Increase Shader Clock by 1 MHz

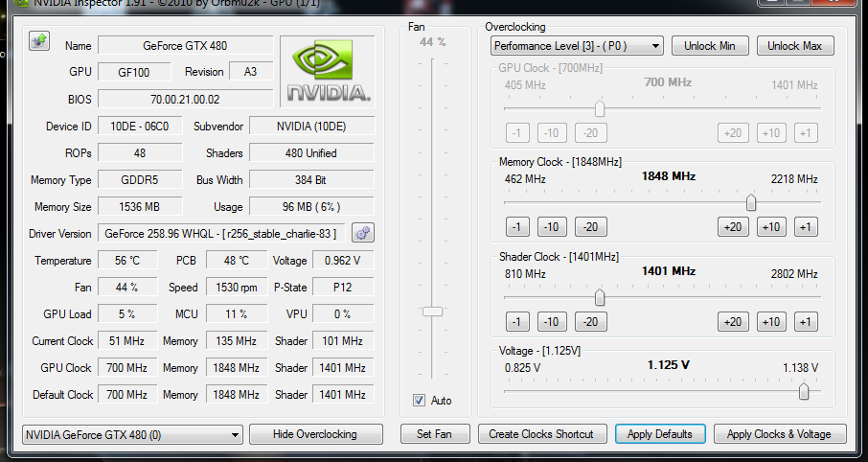pyautogui.click(x=806, y=321)
